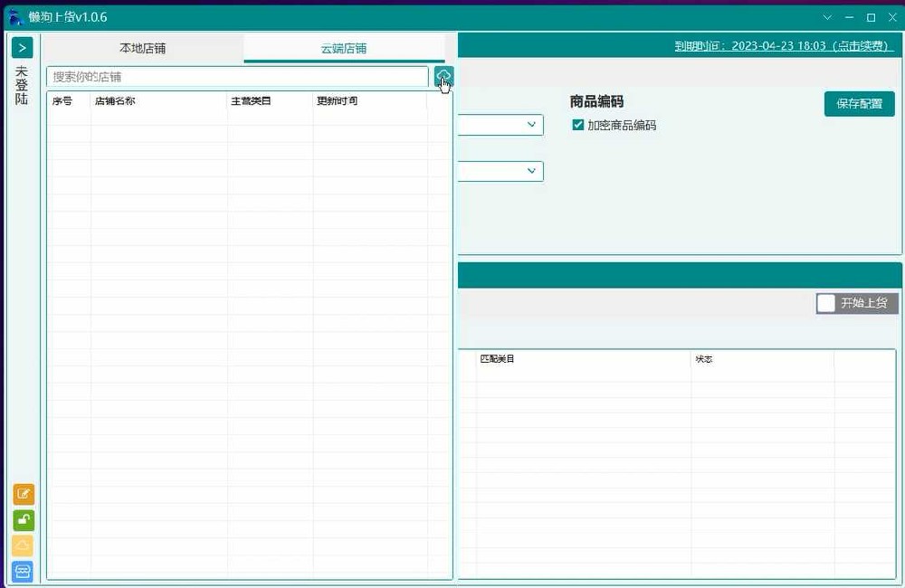Click the cloud sync icon beside search box
Viewport: 905px width, 588px height.
(443, 76)
